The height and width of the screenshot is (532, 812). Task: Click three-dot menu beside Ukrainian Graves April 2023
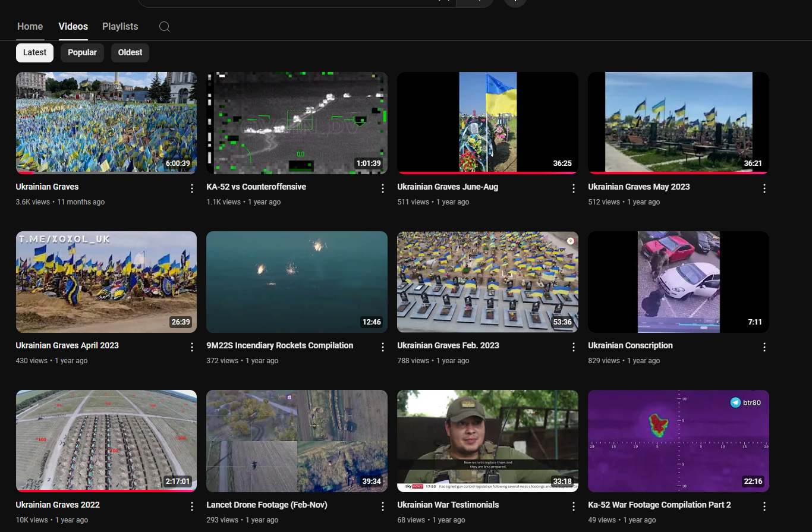pyautogui.click(x=192, y=347)
